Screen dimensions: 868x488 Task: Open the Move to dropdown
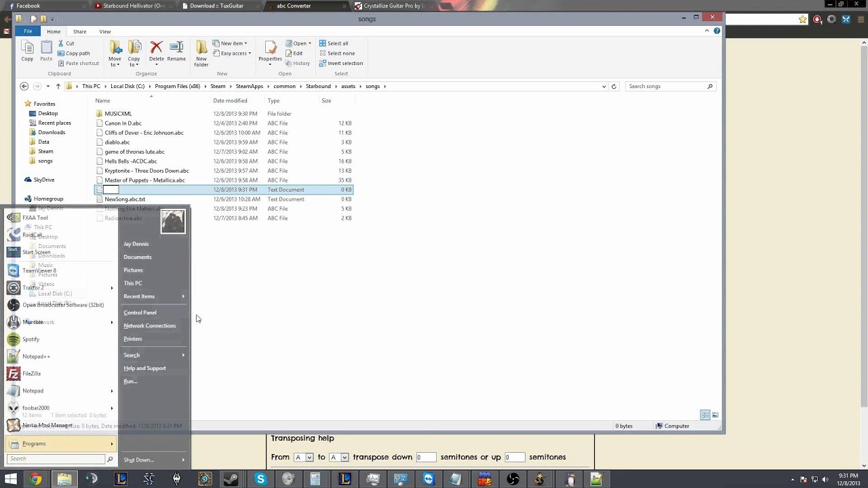point(115,54)
